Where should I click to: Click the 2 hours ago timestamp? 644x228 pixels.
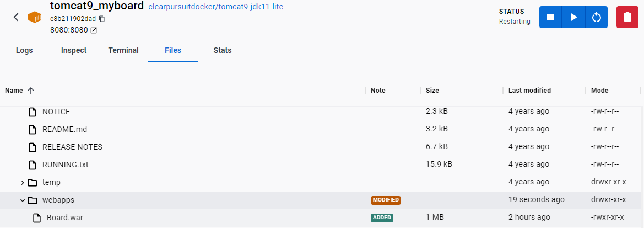[x=529, y=218]
